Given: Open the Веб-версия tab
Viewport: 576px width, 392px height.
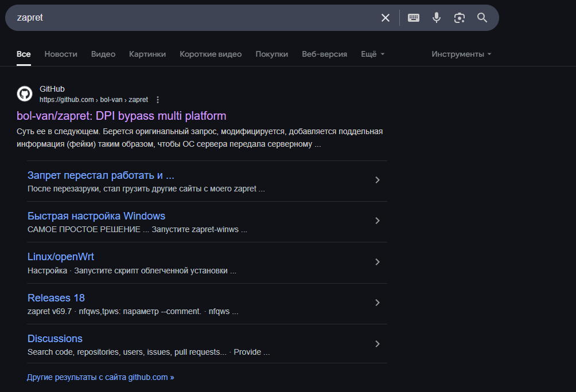Looking at the screenshot, I should pyautogui.click(x=324, y=54).
